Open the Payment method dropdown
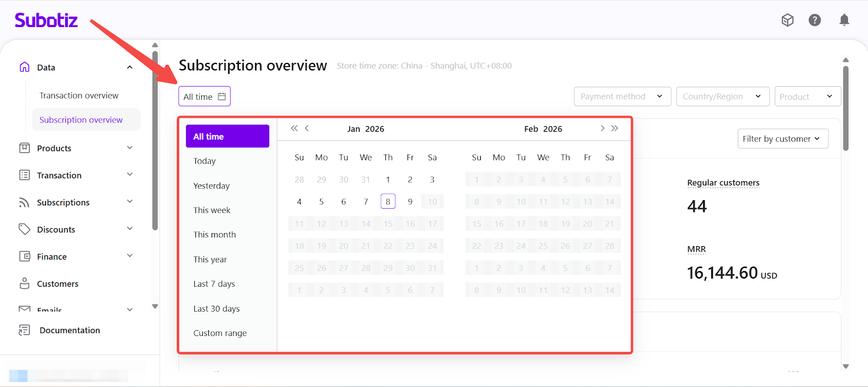Screen dimensions: 868x387 point(622,96)
